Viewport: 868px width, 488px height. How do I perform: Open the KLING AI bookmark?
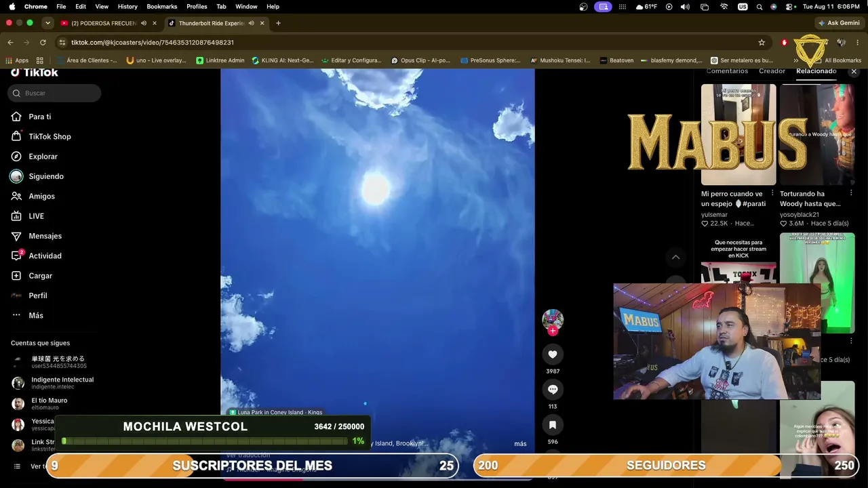point(283,60)
